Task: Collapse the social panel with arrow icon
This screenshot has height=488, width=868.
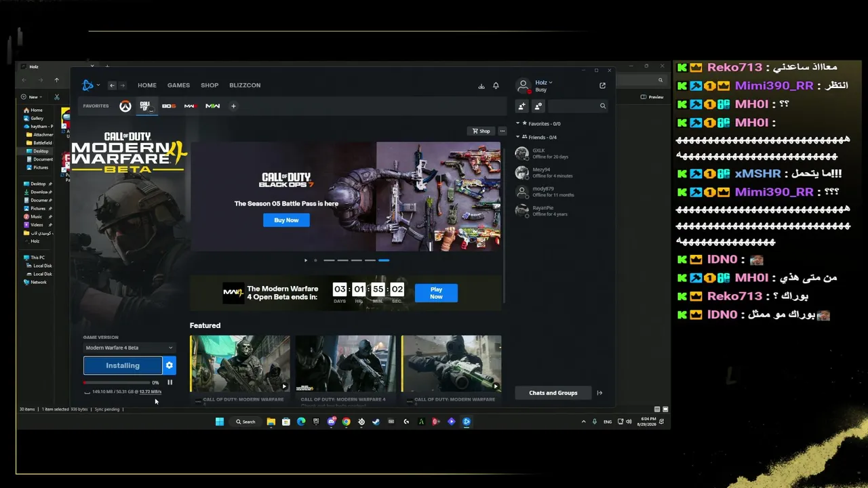Action: point(599,392)
